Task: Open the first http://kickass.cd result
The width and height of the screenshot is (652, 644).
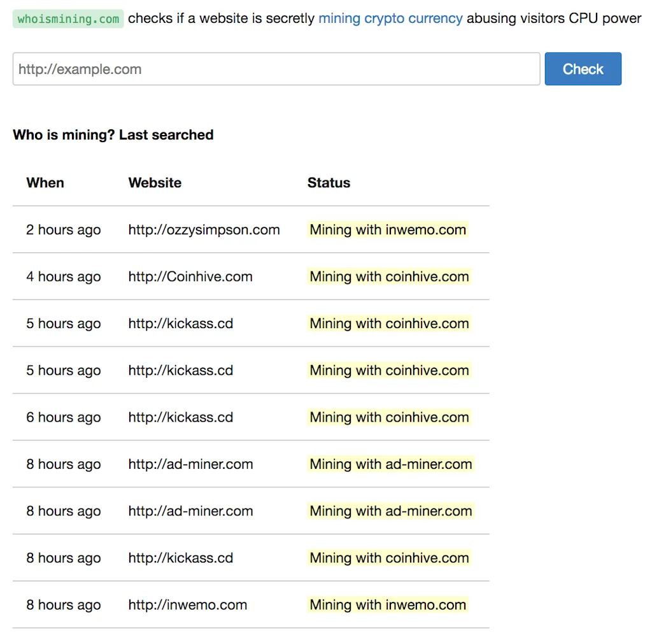Action: 180,324
